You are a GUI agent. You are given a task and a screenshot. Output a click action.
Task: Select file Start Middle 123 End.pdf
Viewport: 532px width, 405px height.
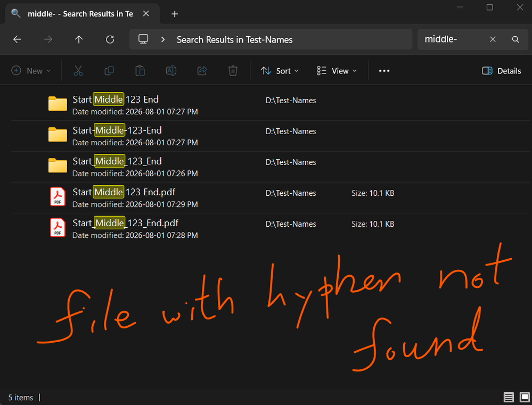click(x=271, y=197)
